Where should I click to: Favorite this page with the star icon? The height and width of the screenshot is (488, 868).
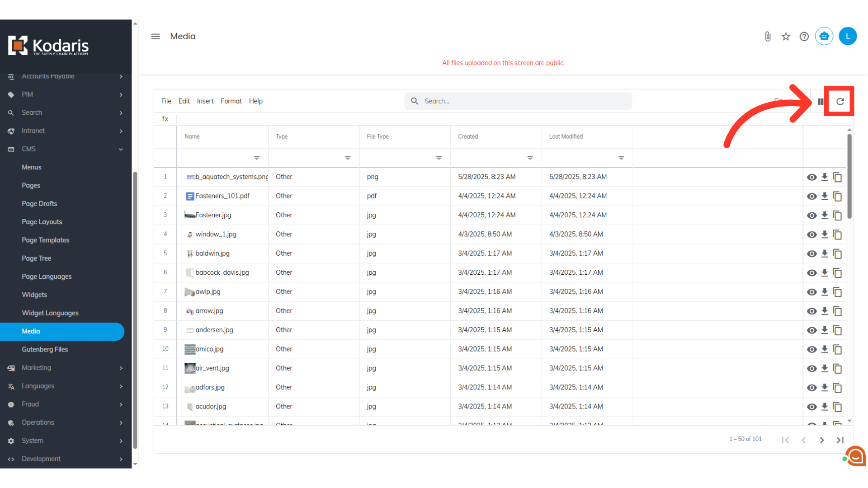click(786, 37)
